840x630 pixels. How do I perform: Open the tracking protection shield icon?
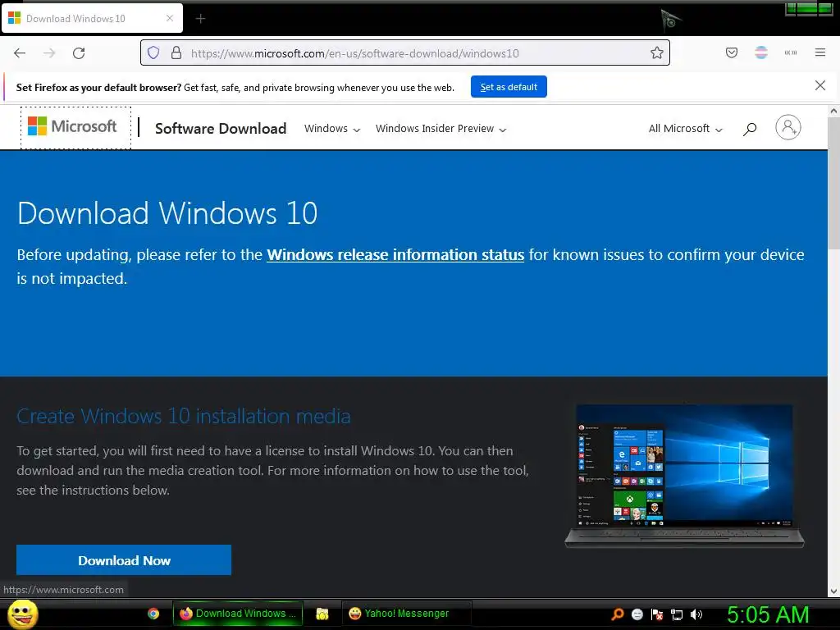pos(153,53)
